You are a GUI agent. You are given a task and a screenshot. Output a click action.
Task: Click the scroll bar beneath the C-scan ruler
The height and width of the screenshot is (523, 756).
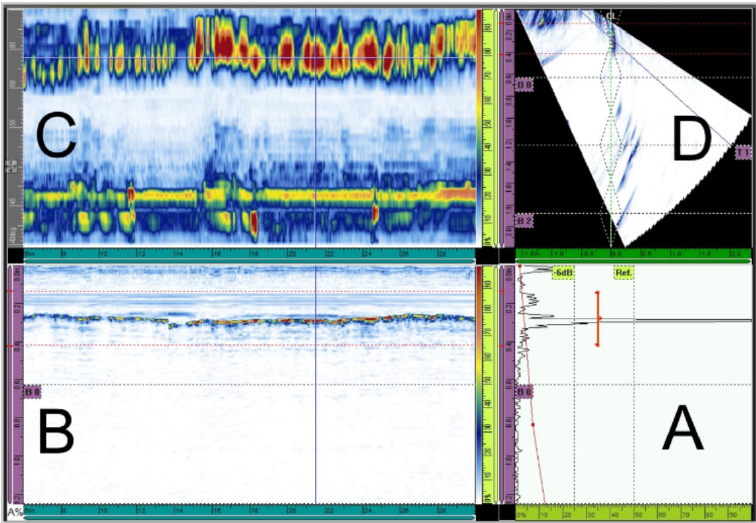[250, 261]
